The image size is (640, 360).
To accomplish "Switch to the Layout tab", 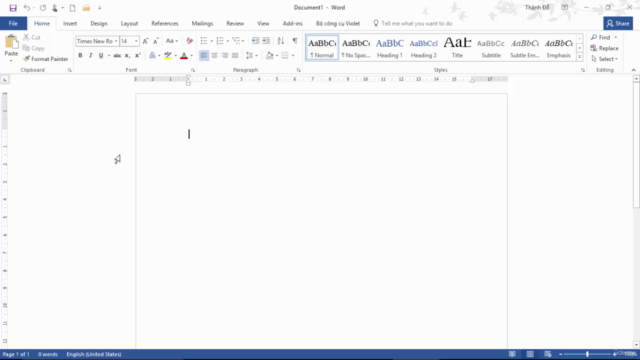I will pyautogui.click(x=129, y=23).
